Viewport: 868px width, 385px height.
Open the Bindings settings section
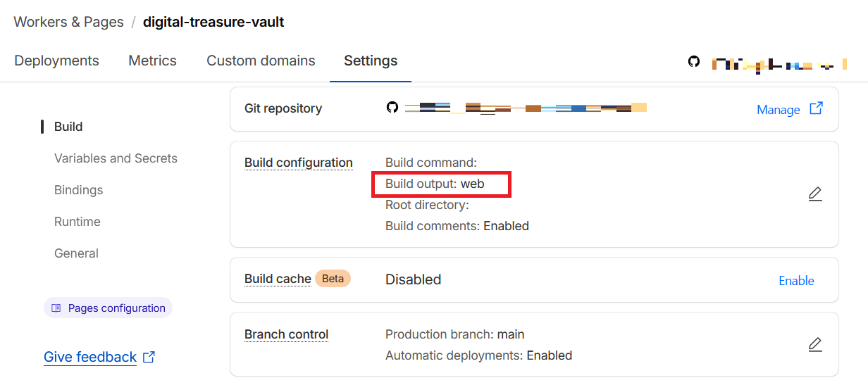78,190
